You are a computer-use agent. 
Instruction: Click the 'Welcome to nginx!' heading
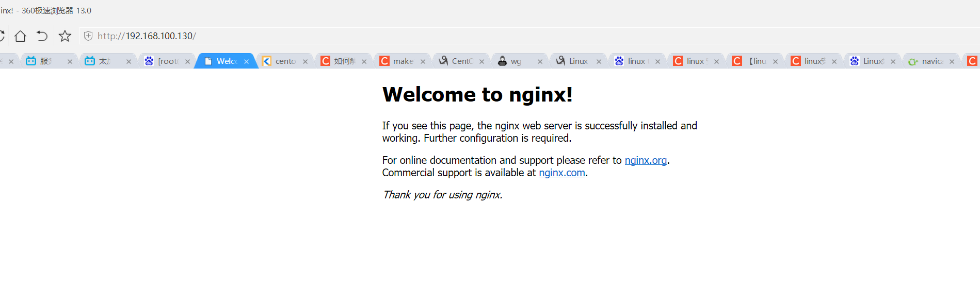click(477, 94)
